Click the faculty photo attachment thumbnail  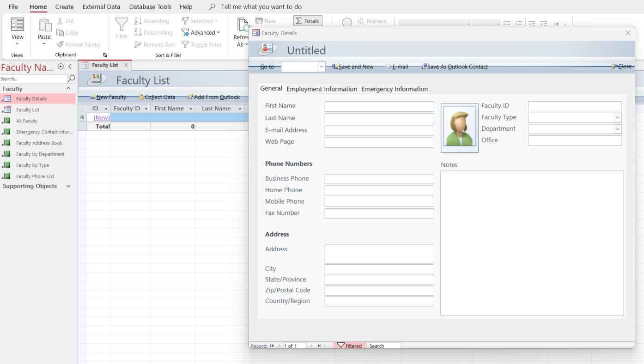click(460, 128)
